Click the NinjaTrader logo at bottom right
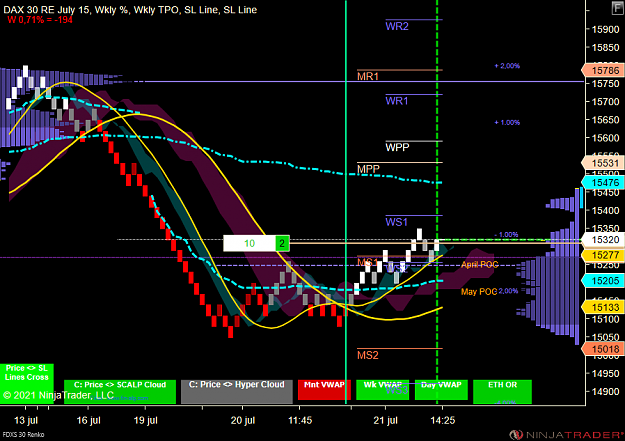The width and height of the screenshot is (625, 441). 566,435
